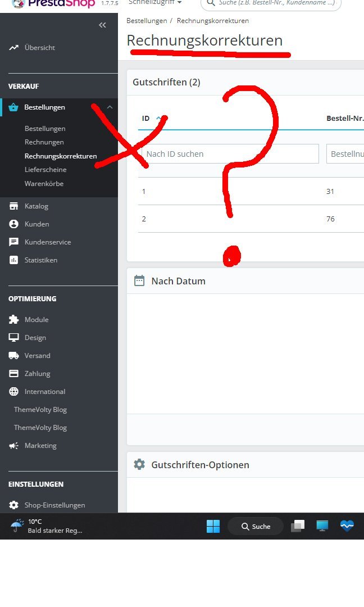The image size is (364, 607).
Task: Click the Kunden person icon
Action: click(x=13, y=224)
